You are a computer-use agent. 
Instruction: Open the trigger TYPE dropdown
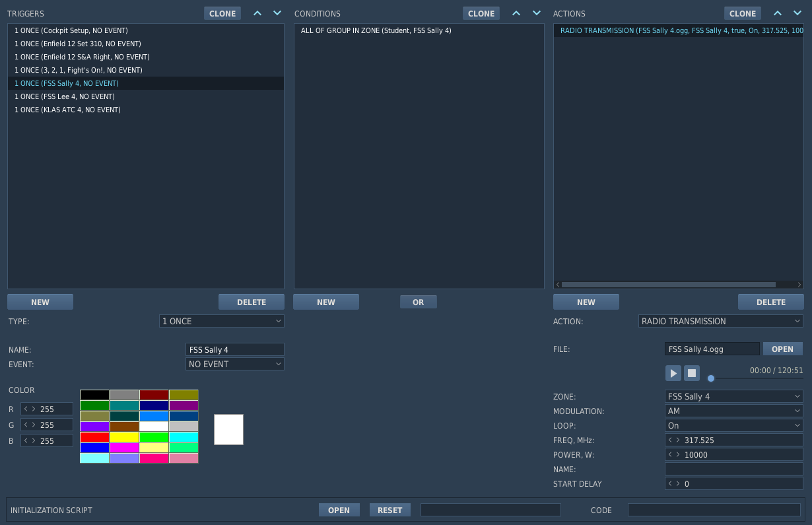(222, 321)
